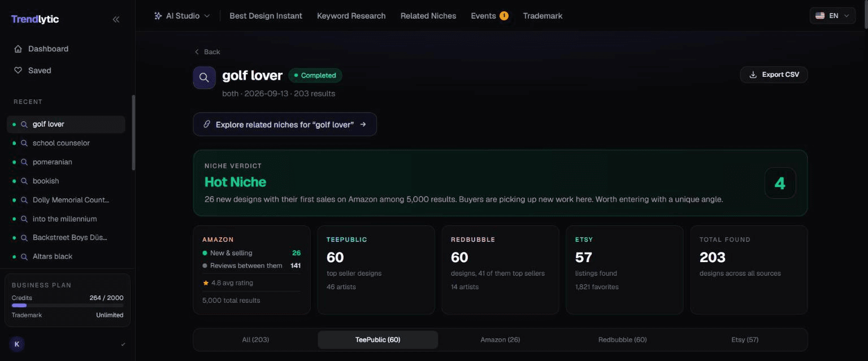Image resolution: width=868 pixels, height=361 pixels.
Task: Click the star icon near avg rating
Action: coord(206,283)
